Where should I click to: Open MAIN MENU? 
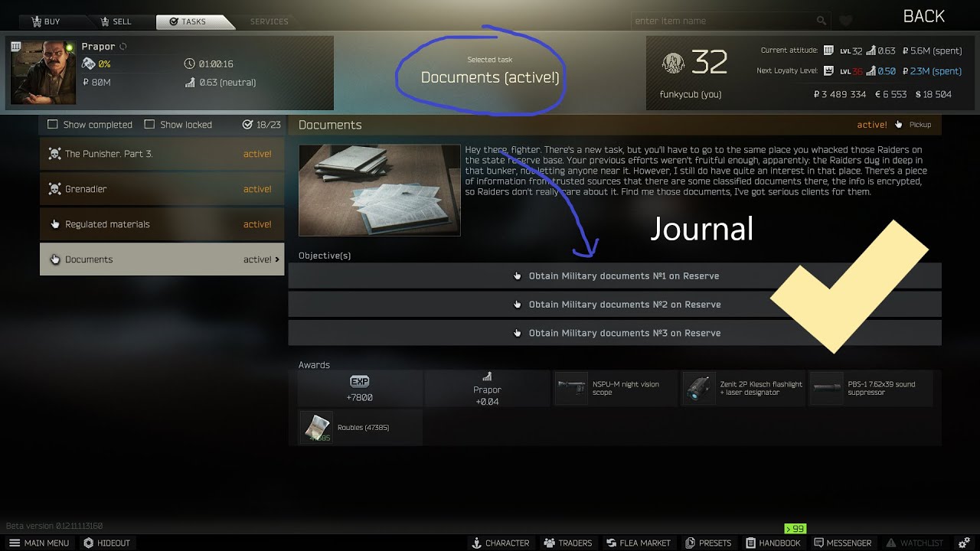[39, 543]
